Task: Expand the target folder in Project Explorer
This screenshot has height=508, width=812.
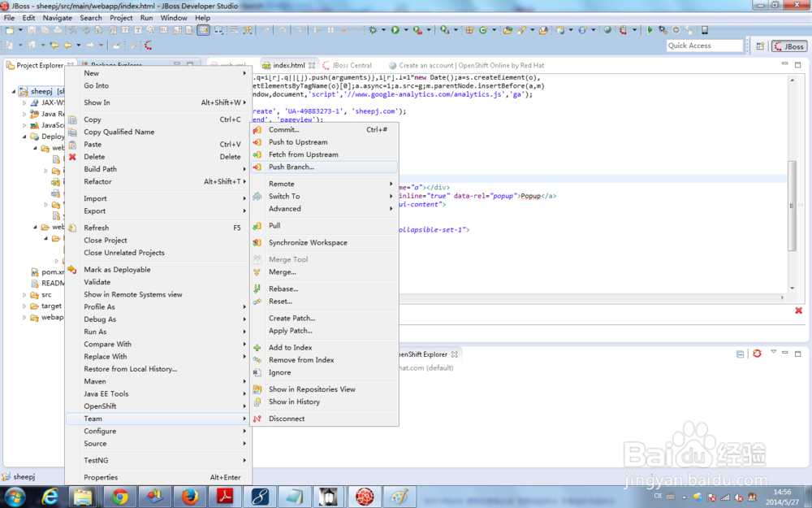Action: pyautogui.click(x=24, y=306)
